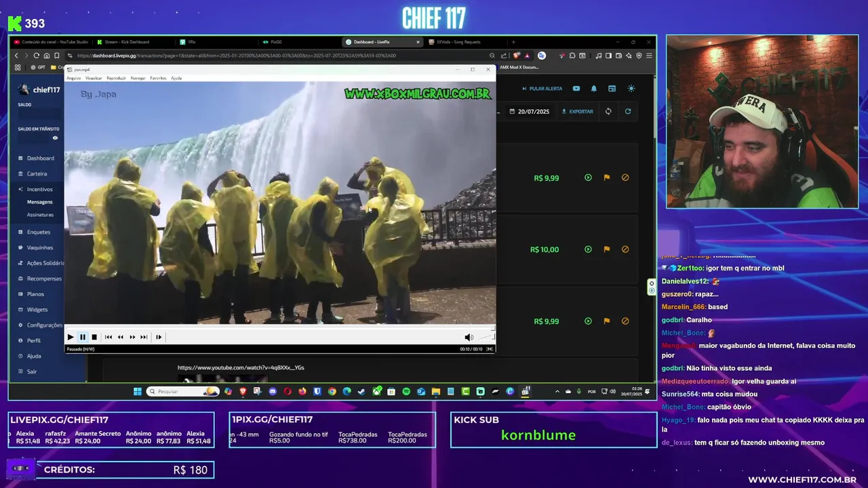Click the Pause button in the video player
868x488 pixels.
tap(83, 337)
